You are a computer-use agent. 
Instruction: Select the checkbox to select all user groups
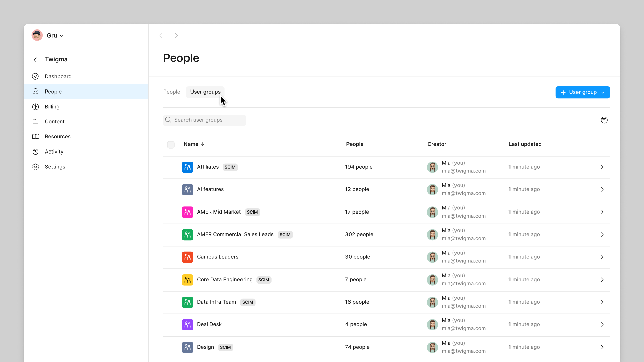tap(171, 144)
